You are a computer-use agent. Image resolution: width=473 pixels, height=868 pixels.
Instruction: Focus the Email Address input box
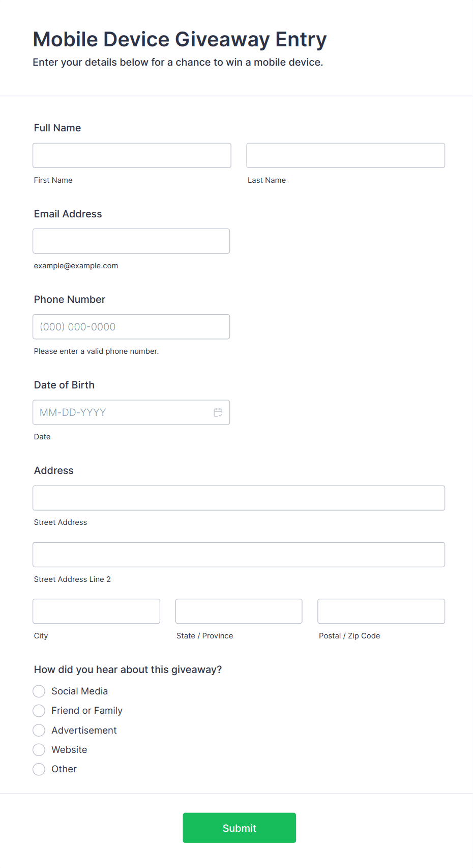pos(131,241)
